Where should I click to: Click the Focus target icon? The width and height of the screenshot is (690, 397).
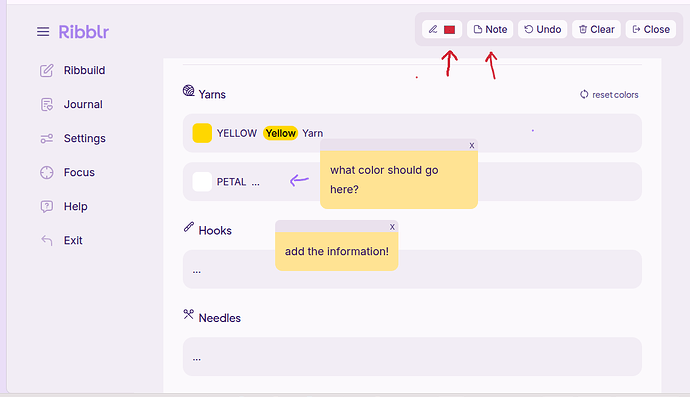47,173
